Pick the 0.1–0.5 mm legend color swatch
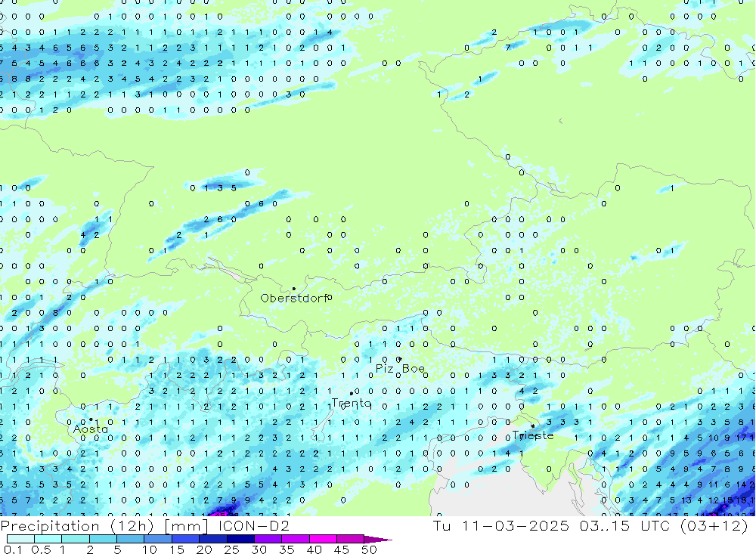The image size is (756, 554). (20, 539)
